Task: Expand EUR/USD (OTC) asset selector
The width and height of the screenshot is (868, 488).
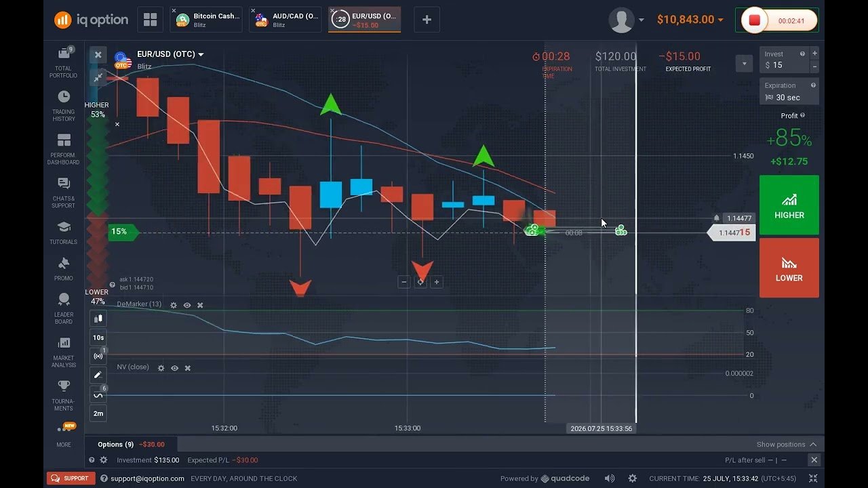Action: (170, 54)
